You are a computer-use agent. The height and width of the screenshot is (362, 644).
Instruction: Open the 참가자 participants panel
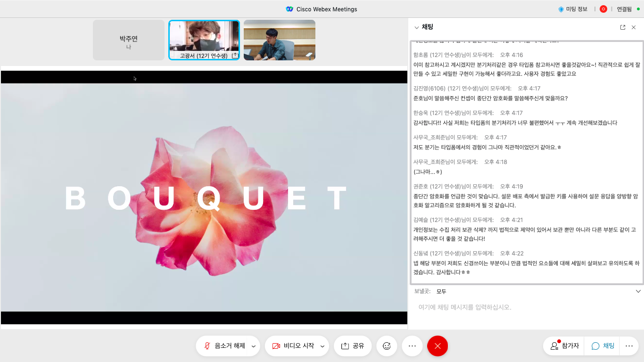tap(564, 346)
